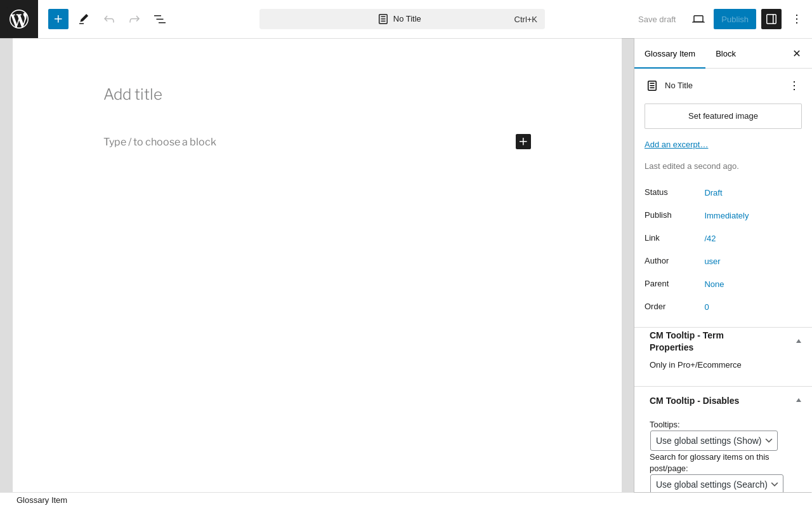
Task: Open the Options three-dot menu in top bar
Action: pyautogui.click(x=797, y=19)
